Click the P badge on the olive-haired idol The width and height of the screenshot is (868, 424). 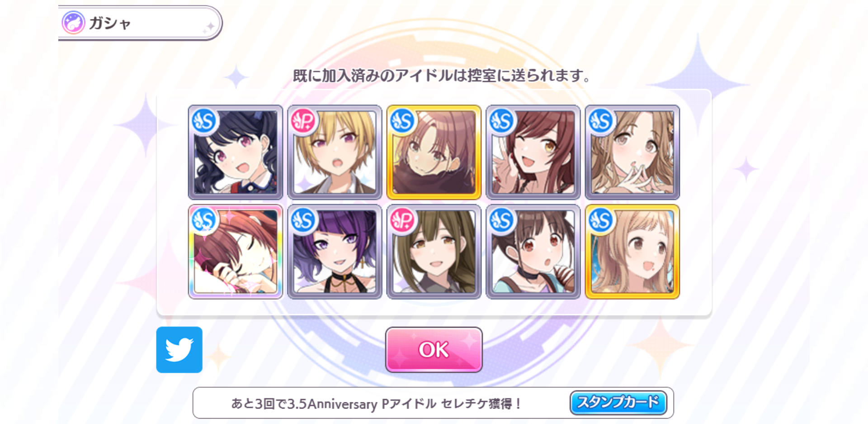click(402, 220)
